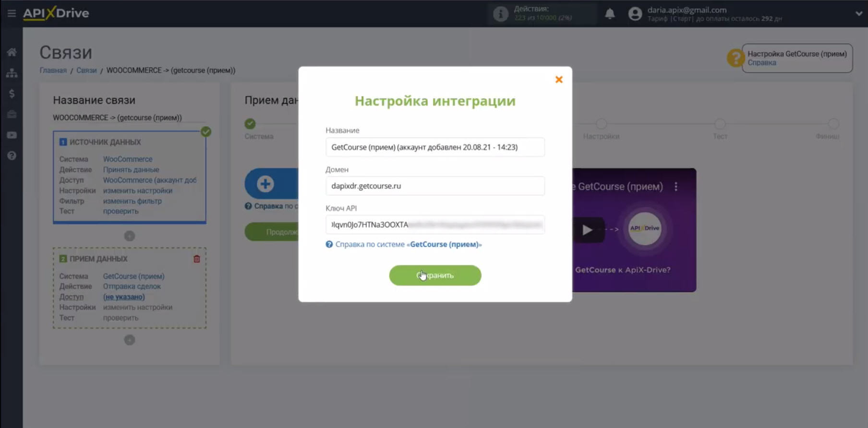Play the GetCourse video

pos(587,230)
